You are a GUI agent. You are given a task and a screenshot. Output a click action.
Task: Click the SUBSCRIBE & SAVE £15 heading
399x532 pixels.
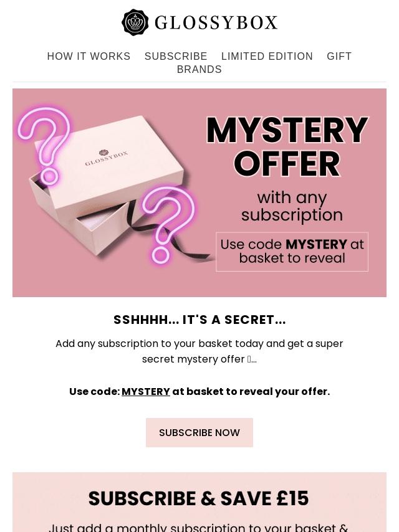(x=199, y=498)
